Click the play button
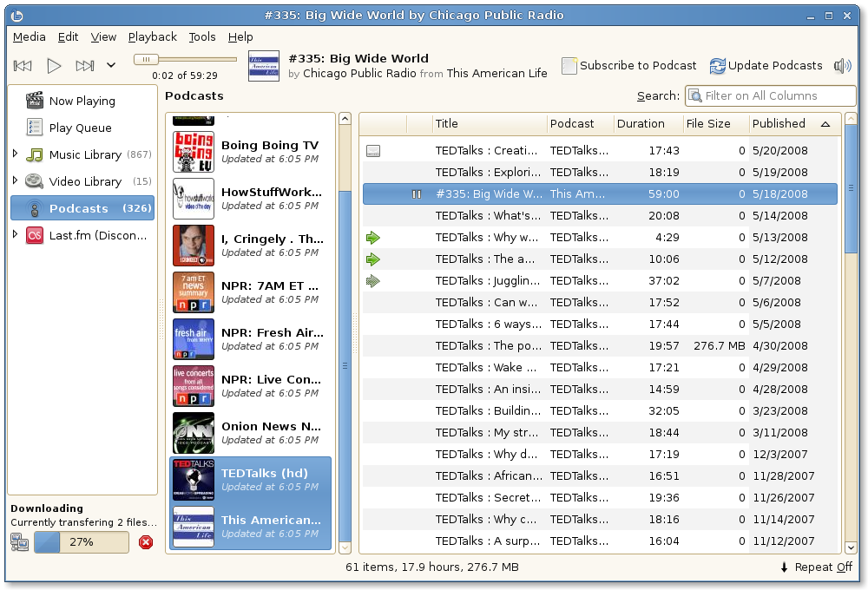 tap(54, 66)
